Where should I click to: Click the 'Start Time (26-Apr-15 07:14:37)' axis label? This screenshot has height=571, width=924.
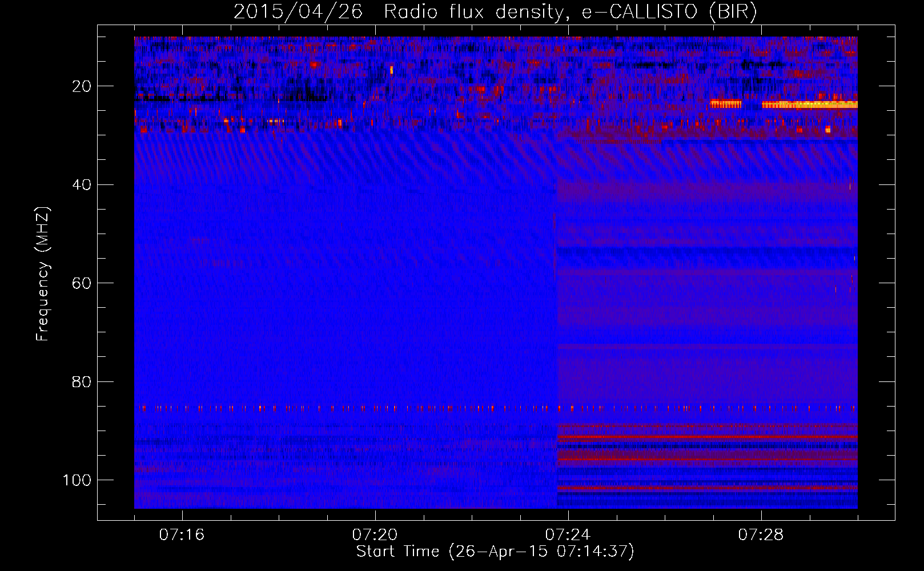[495, 552]
